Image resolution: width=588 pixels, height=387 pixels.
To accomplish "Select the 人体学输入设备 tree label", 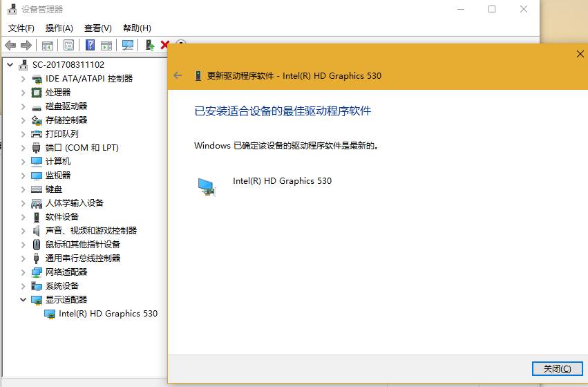I will [x=74, y=203].
